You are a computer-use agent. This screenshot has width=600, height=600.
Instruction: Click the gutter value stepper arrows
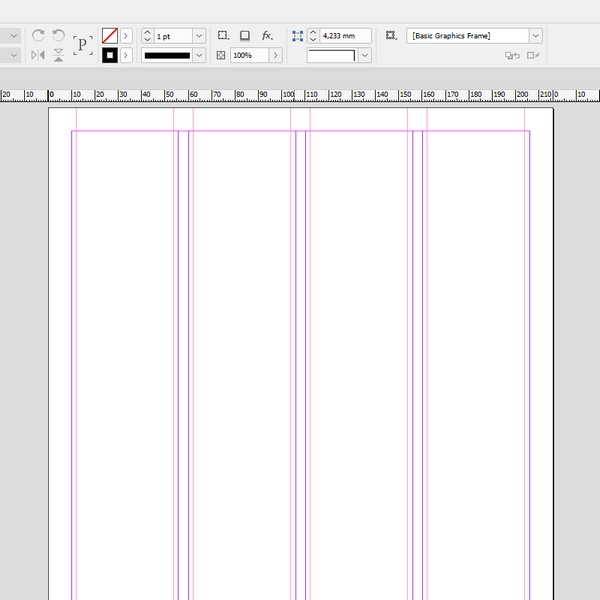(x=313, y=36)
